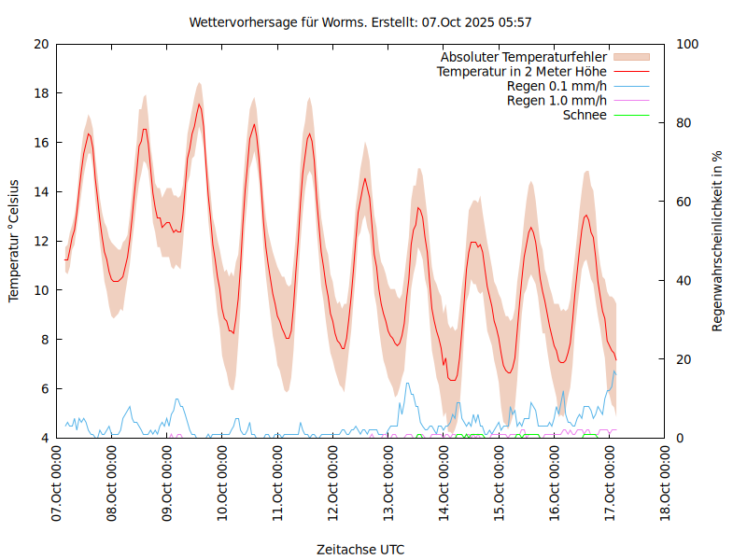Click the '16' tick on temperature axis
The width and height of the screenshot is (747, 560).
click(41, 143)
